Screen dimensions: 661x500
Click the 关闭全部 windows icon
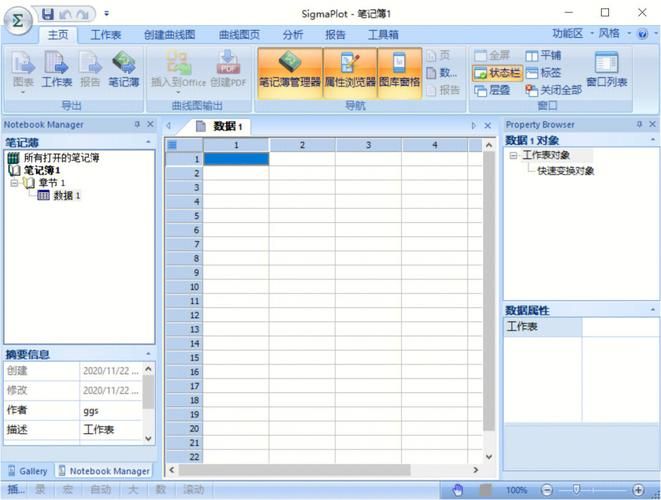[531, 90]
